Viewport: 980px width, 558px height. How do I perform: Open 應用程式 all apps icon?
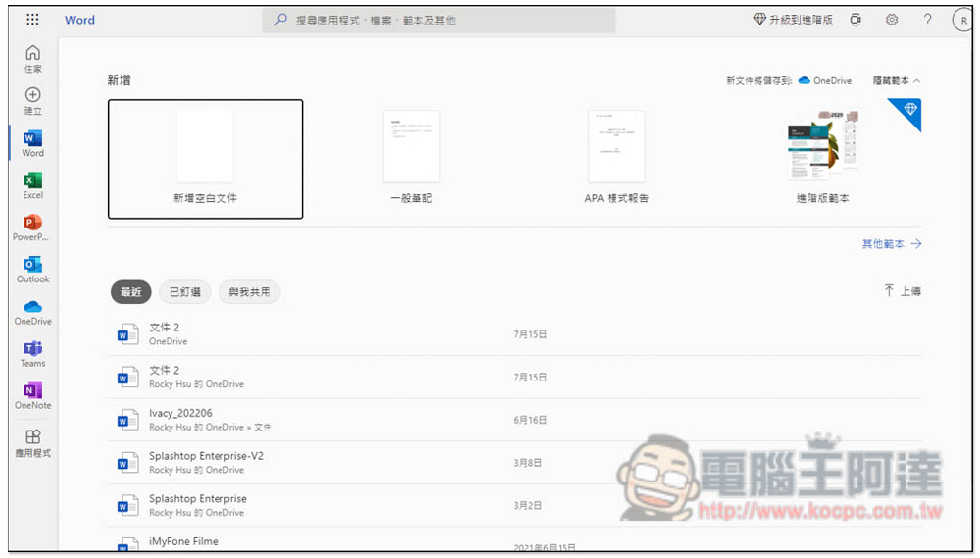tap(32, 442)
